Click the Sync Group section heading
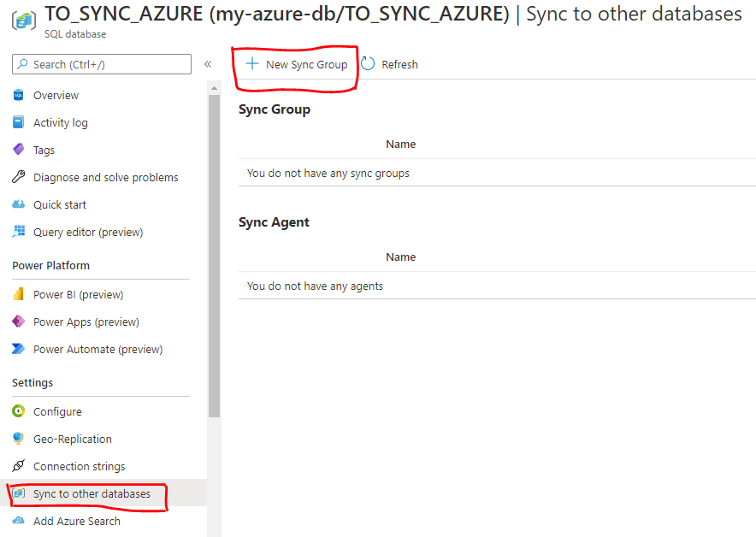The height and width of the screenshot is (537, 756). 275,109
